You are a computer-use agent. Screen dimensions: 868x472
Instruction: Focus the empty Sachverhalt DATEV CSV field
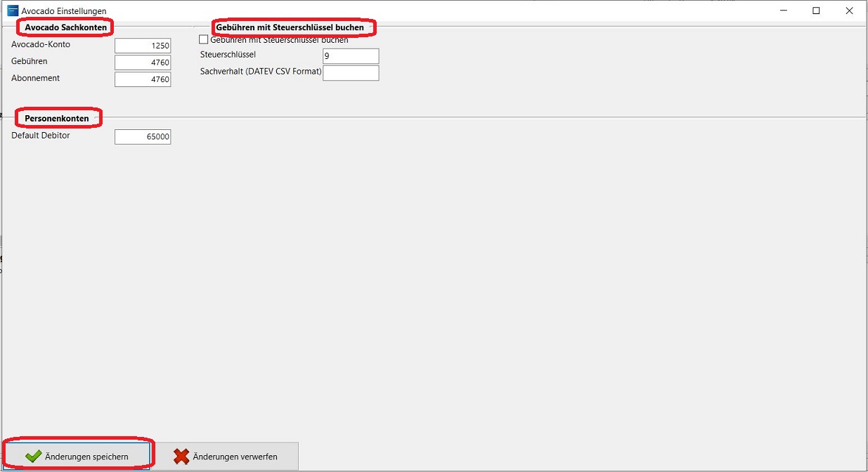pyautogui.click(x=351, y=73)
